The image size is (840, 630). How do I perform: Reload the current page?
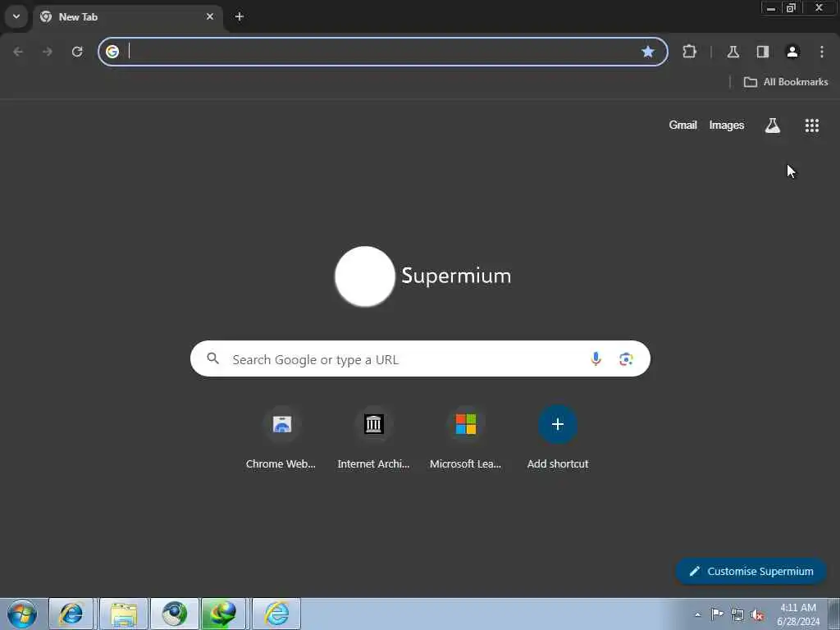(77, 52)
